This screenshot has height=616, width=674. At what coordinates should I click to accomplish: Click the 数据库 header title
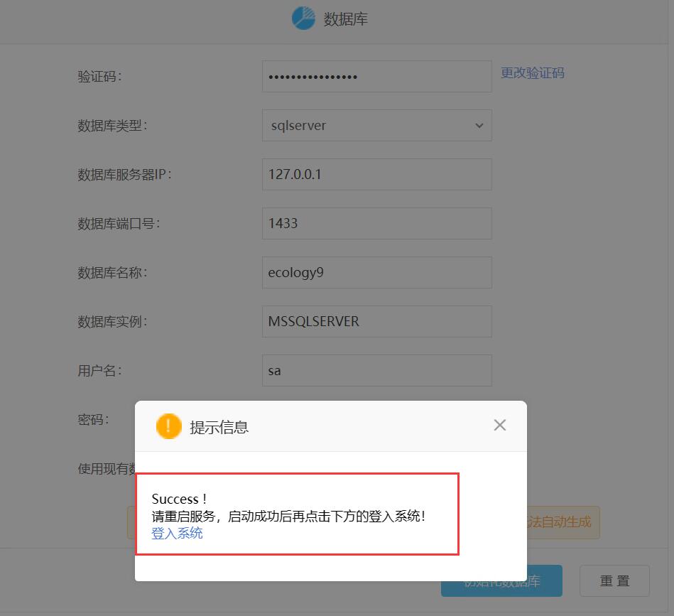(x=346, y=19)
